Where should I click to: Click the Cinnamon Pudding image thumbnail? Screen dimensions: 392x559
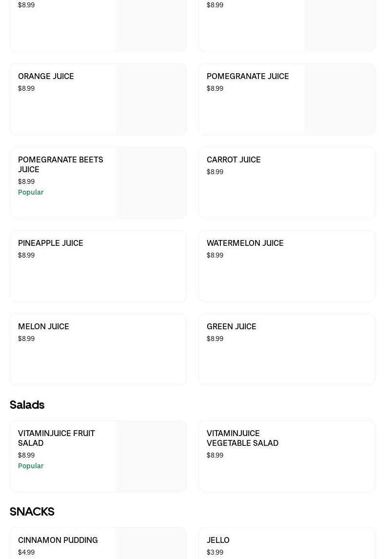pos(151,544)
